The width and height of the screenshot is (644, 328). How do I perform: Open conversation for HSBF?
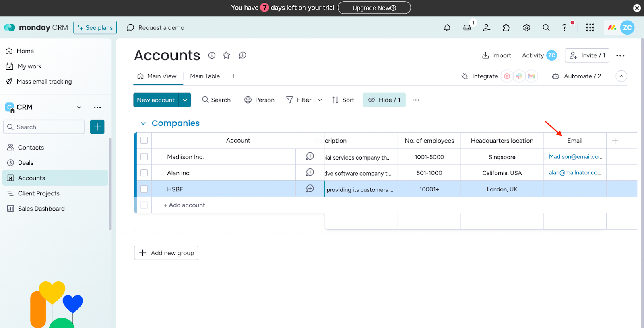click(310, 189)
